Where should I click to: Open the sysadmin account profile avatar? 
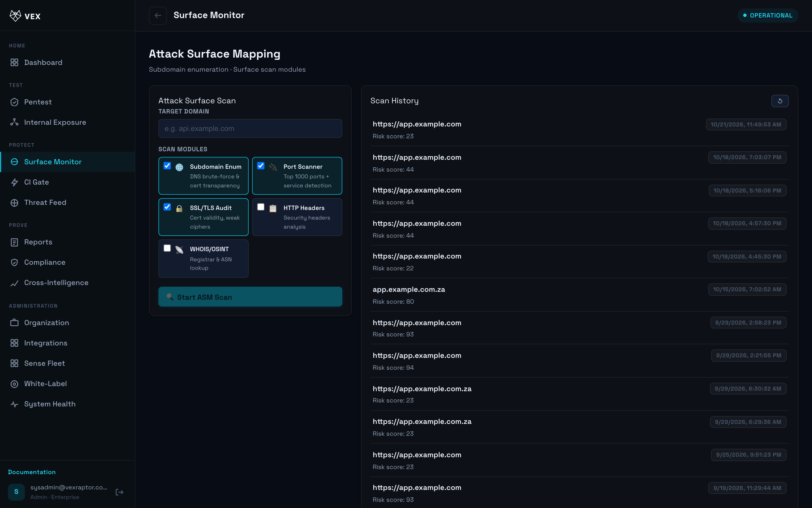(16, 492)
